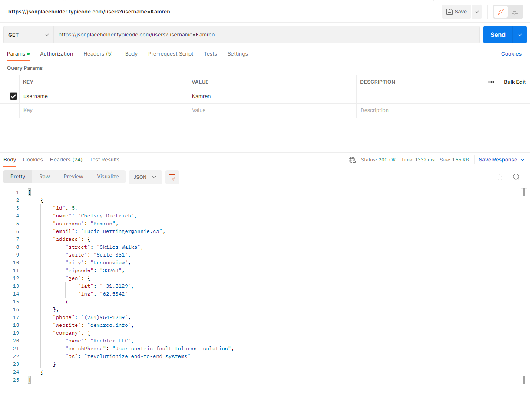Click Bulk Edit
Screen dimensions: 532x395
[x=515, y=82]
